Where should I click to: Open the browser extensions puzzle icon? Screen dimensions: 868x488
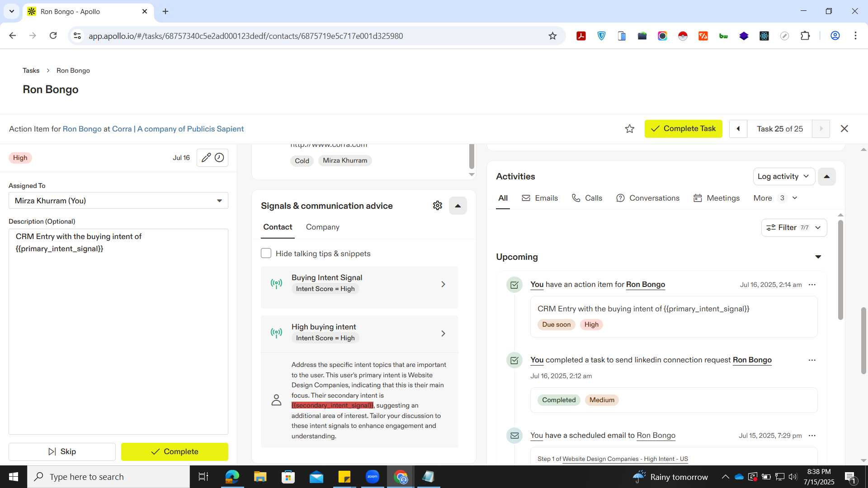pos(805,36)
